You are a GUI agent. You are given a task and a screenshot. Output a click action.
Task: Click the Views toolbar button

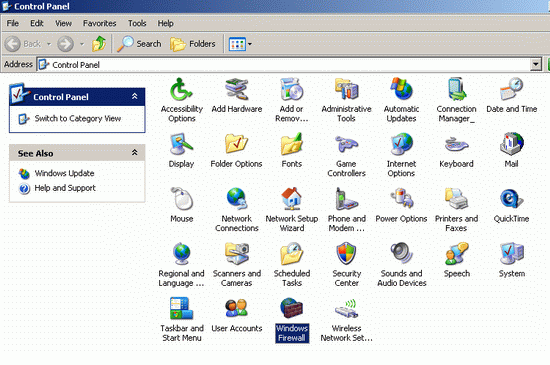coord(237,44)
